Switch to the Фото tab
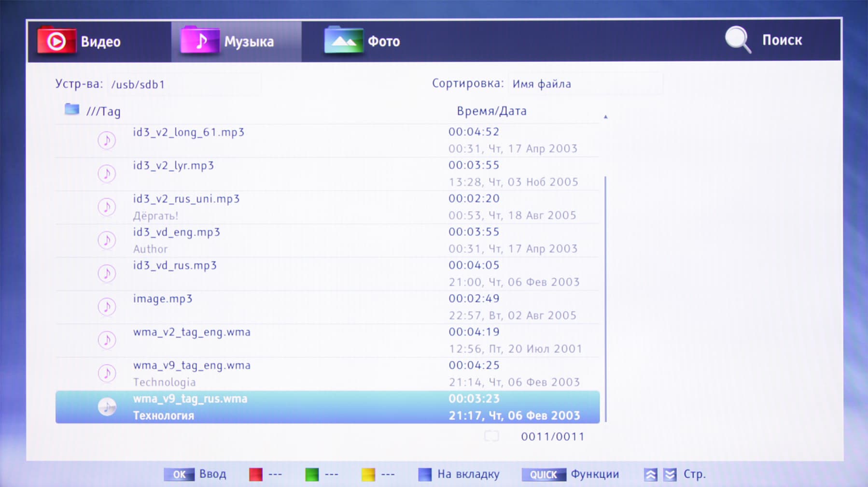Screen dimensions: 868x487 362,41
